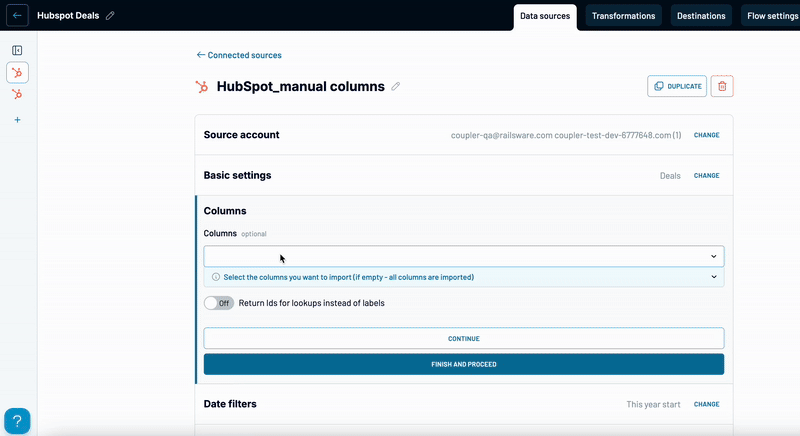Screen dimensions: 800x436
Task: Open the help question mark widget
Action: [17, 421]
